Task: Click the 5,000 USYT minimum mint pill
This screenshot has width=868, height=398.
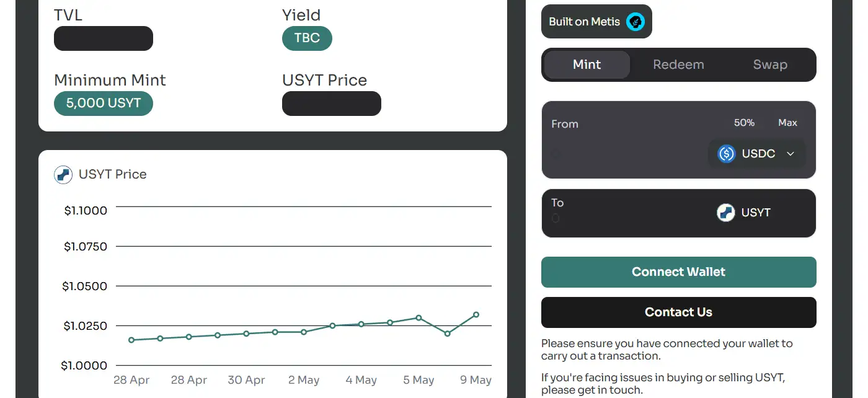Action: pyautogui.click(x=104, y=104)
